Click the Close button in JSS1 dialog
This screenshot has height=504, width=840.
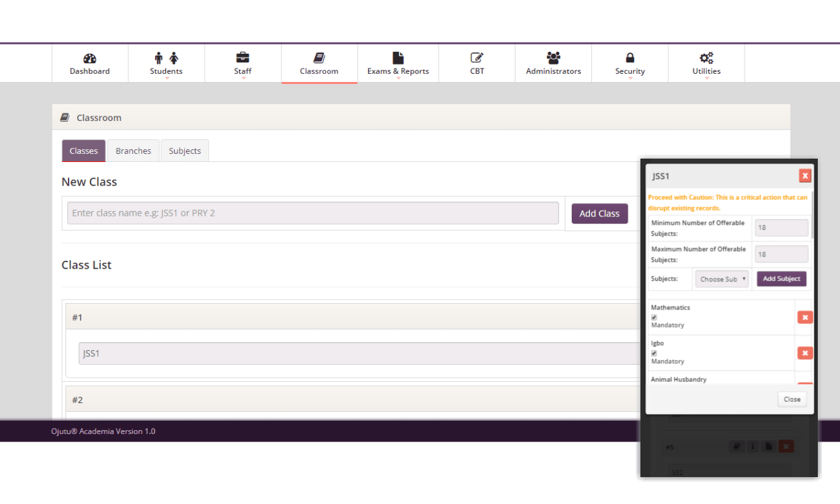(x=792, y=399)
